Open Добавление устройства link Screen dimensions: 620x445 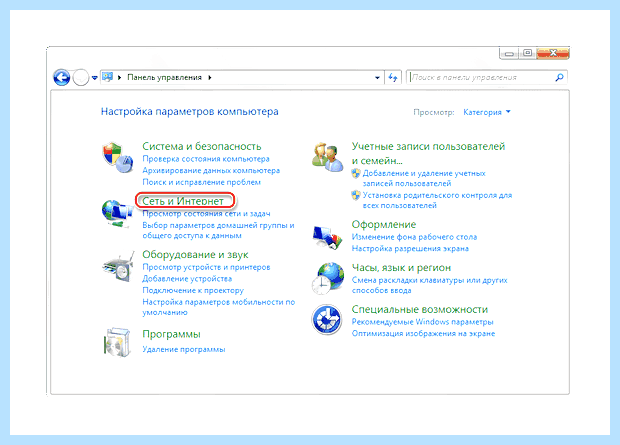[x=187, y=279]
